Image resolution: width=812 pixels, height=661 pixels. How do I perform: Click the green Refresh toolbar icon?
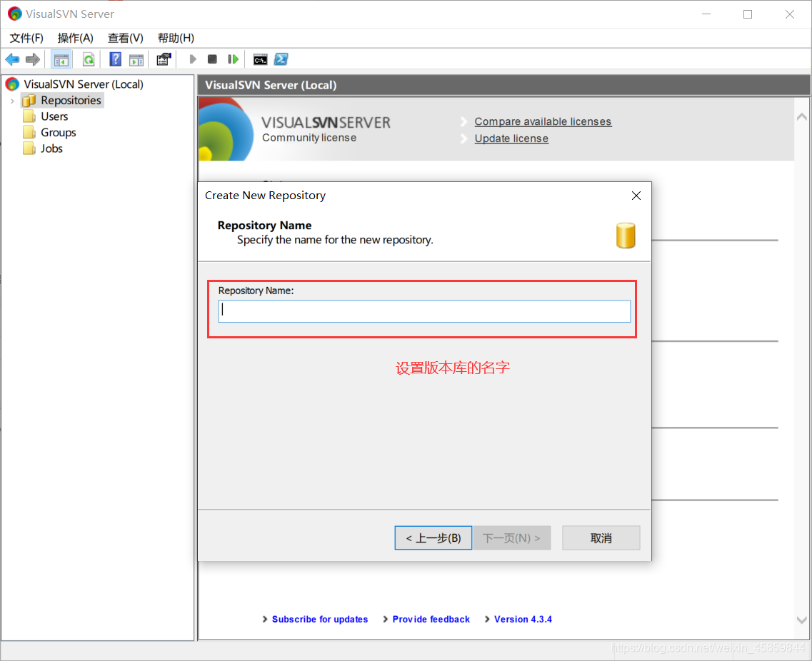pyautogui.click(x=89, y=59)
